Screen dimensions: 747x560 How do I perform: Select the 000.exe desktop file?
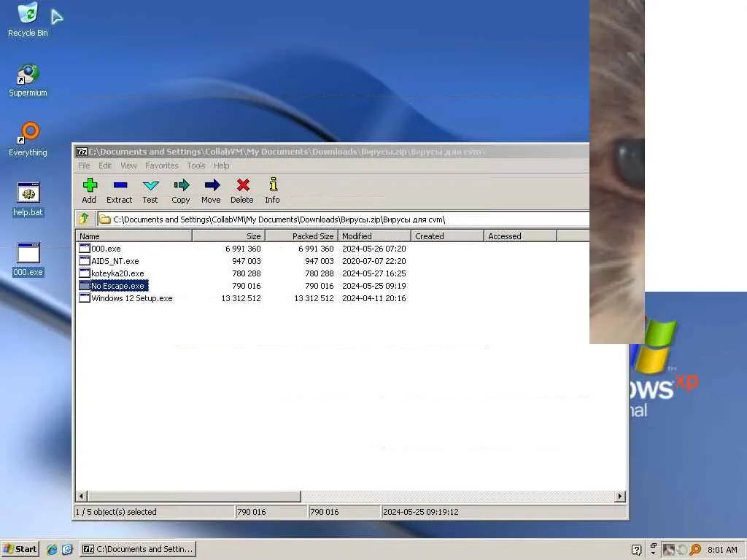tap(28, 260)
